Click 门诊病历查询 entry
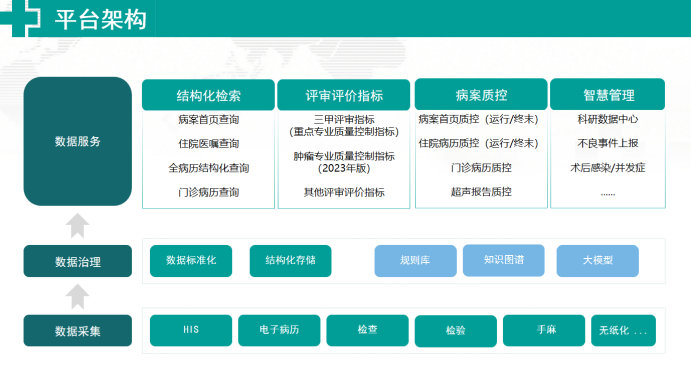Image resolution: width=691 pixels, height=389 pixels. [208, 192]
